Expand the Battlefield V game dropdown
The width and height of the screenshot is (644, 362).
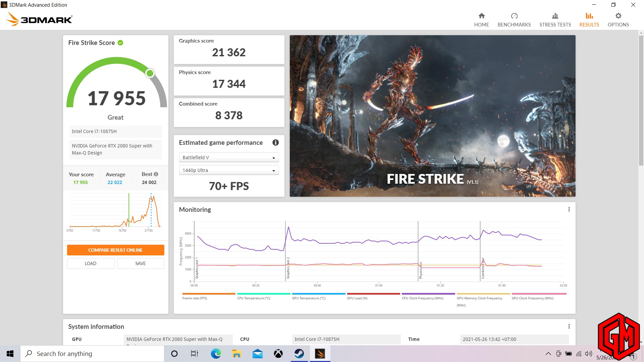(x=229, y=158)
